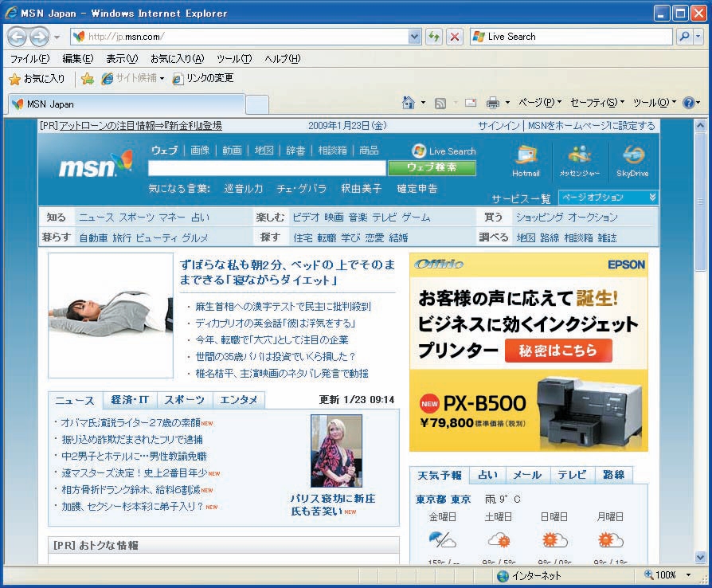Viewport: 712px width, 588px height.
Task: Click the Stop loading X icon
Action: pyautogui.click(x=455, y=37)
